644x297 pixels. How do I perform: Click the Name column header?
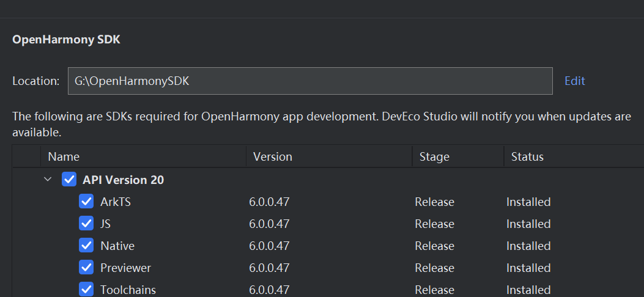pos(64,157)
